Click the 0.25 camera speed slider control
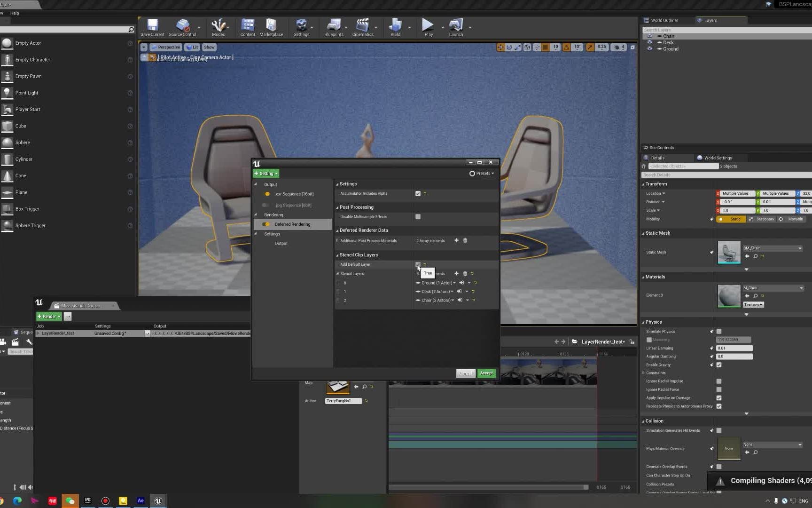The height and width of the screenshot is (508, 812). tap(601, 47)
